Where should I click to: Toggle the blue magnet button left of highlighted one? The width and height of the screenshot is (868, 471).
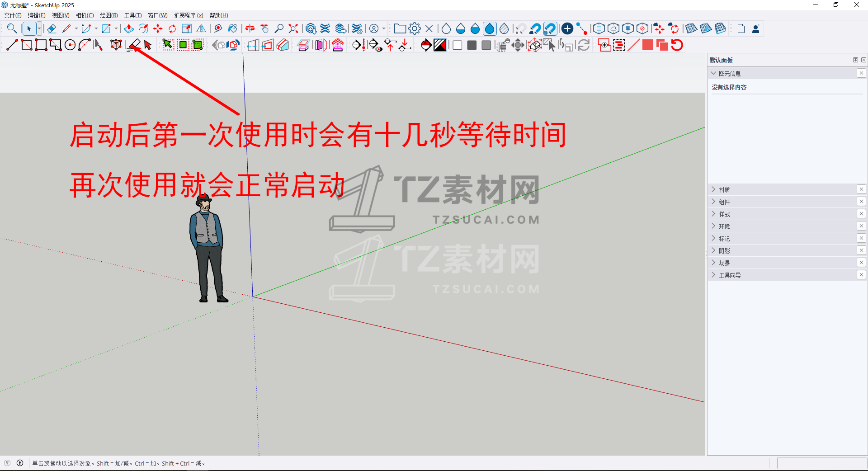[536, 29]
